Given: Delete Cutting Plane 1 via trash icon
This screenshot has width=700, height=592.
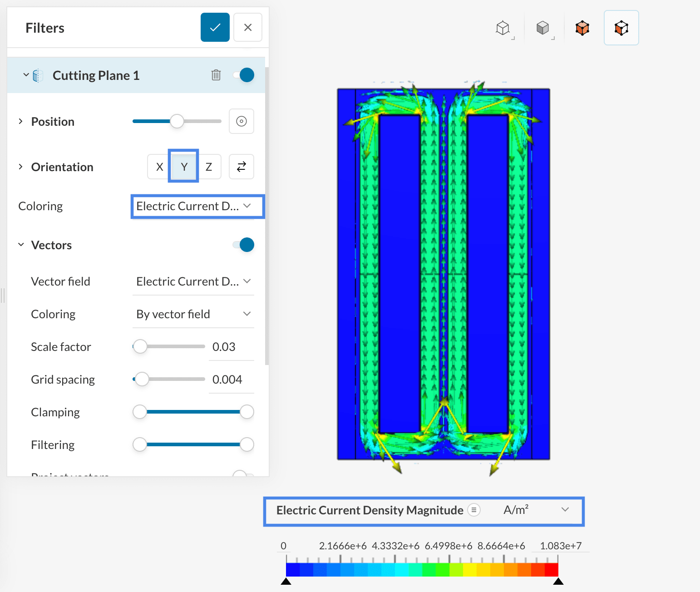Looking at the screenshot, I should point(216,75).
